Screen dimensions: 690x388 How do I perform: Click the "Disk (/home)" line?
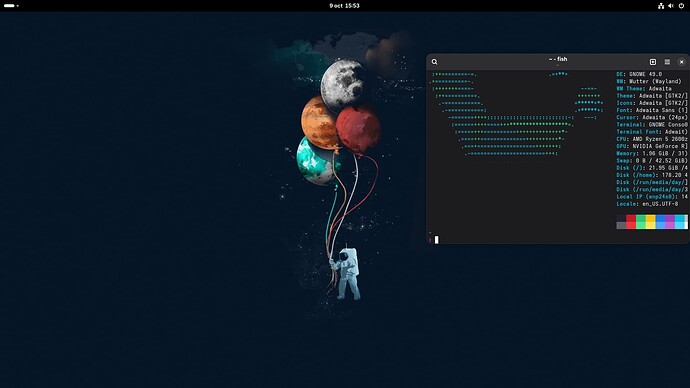[652, 175]
